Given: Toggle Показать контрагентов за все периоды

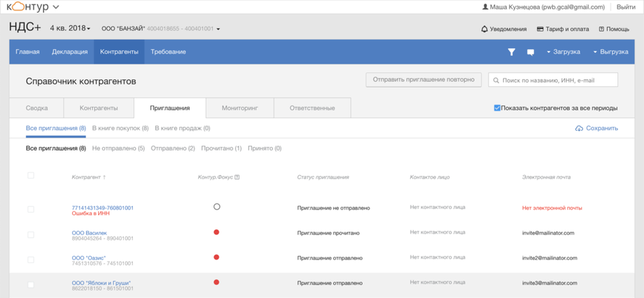Looking at the screenshot, I should click(x=497, y=108).
